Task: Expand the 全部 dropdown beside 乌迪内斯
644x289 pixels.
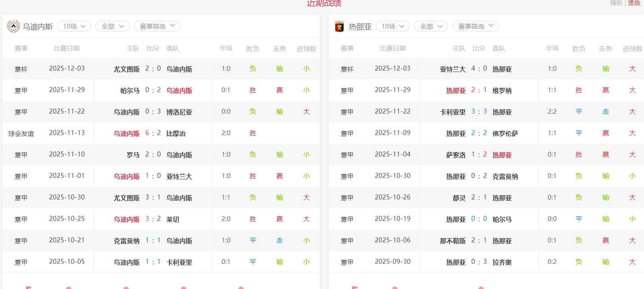Action: pyautogui.click(x=112, y=26)
